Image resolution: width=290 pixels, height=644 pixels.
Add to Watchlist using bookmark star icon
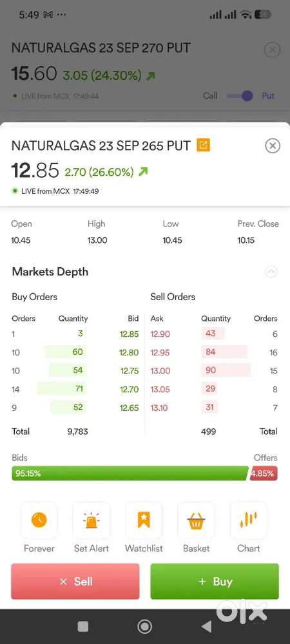(144, 520)
